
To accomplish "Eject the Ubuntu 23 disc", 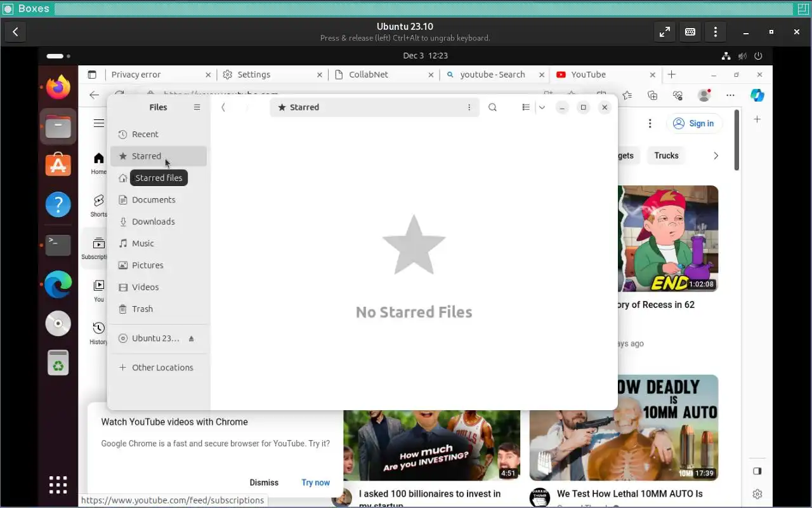I will [x=192, y=338].
